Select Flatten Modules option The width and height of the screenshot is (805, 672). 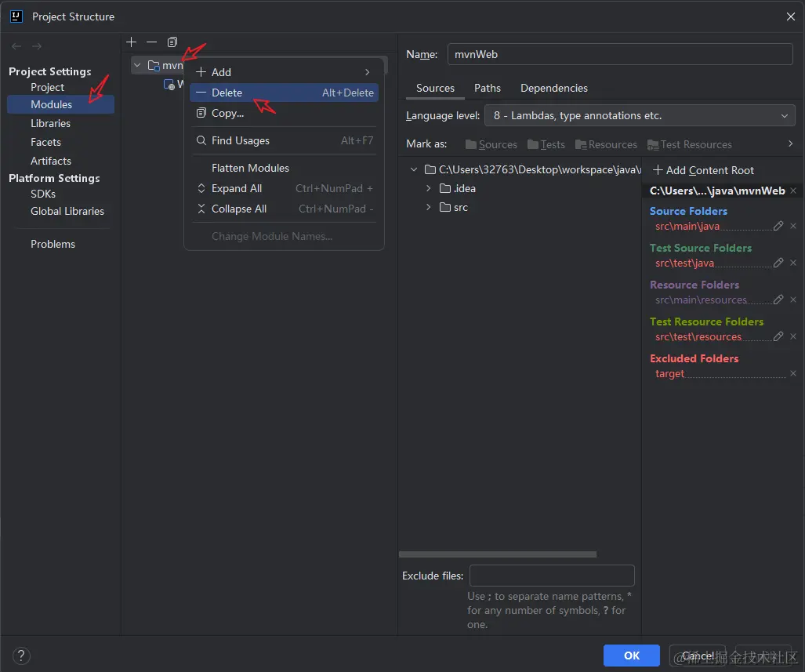coord(284,168)
